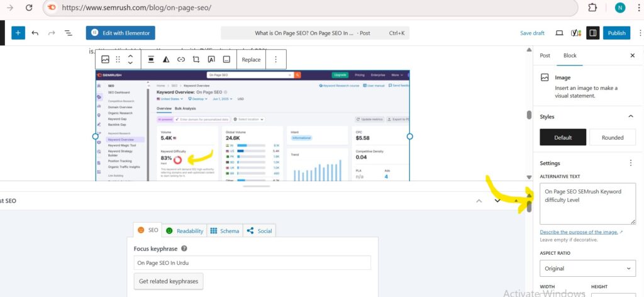
Task: Open the laptop preview icon
Action: 559,33
